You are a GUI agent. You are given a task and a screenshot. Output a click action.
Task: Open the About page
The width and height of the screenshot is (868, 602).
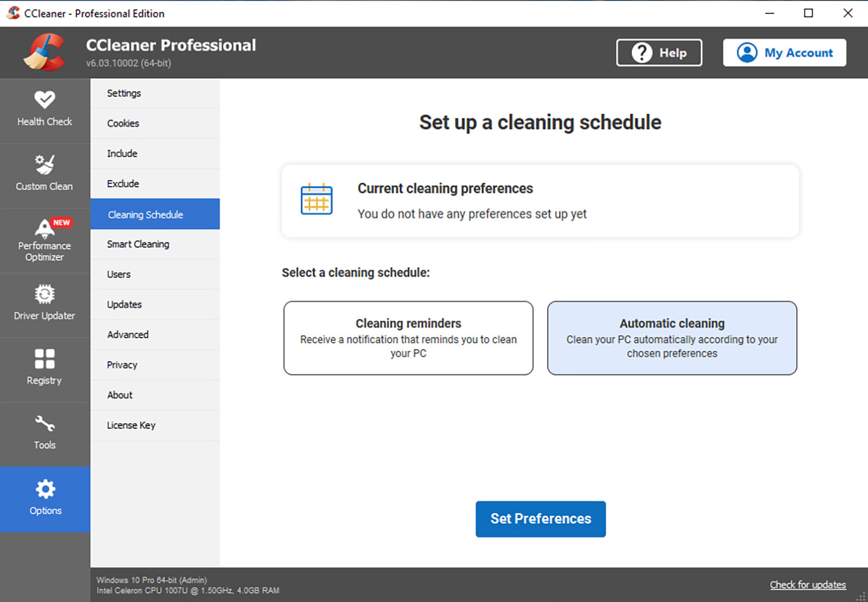tap(155, 395)
